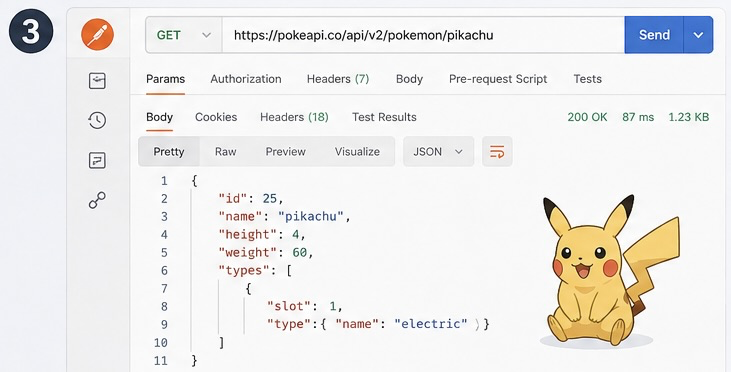Screen dimensions: 731x372
Task: Select the Pretty view mode
Action: [169, 152]
